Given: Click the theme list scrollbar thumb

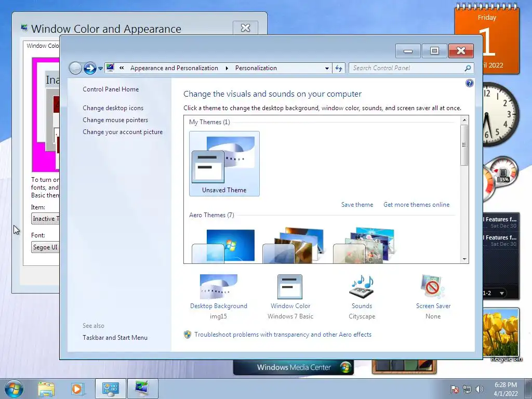Looking at the screenshot, I should tap(464, 145).
